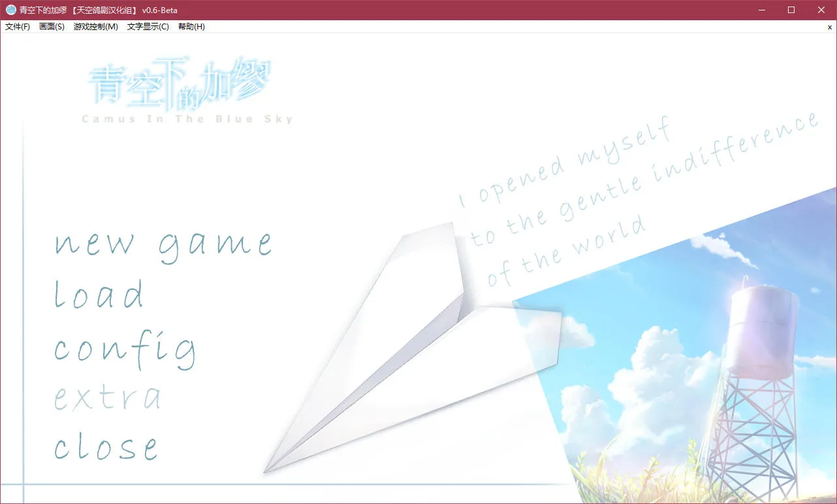
Task: Open the 文字显示(C) menu
Action: coord(148,27)
